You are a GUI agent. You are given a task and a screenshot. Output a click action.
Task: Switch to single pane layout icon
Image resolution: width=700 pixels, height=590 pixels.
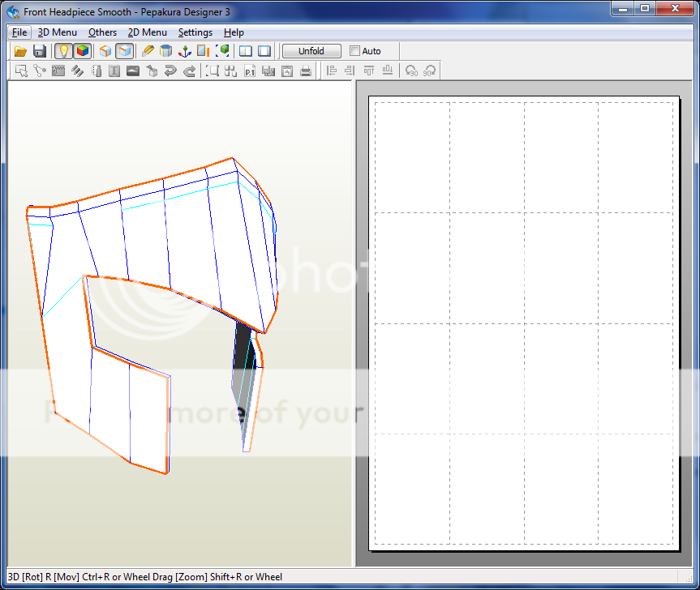[264, 51]
